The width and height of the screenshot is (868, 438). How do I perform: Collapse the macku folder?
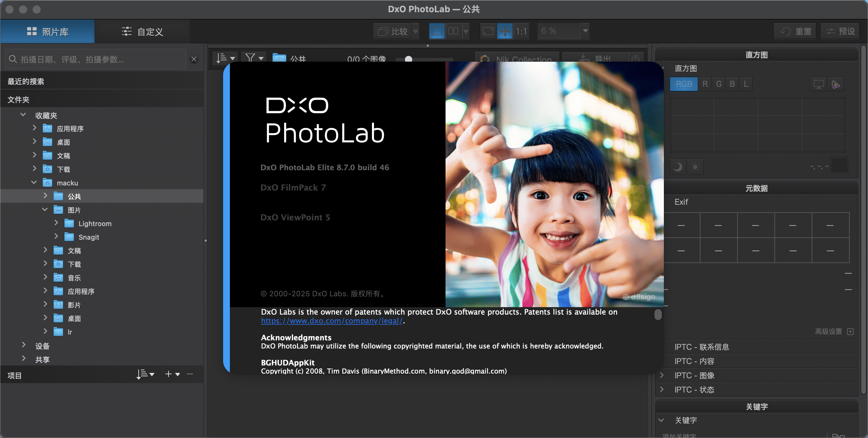point(34,182)
